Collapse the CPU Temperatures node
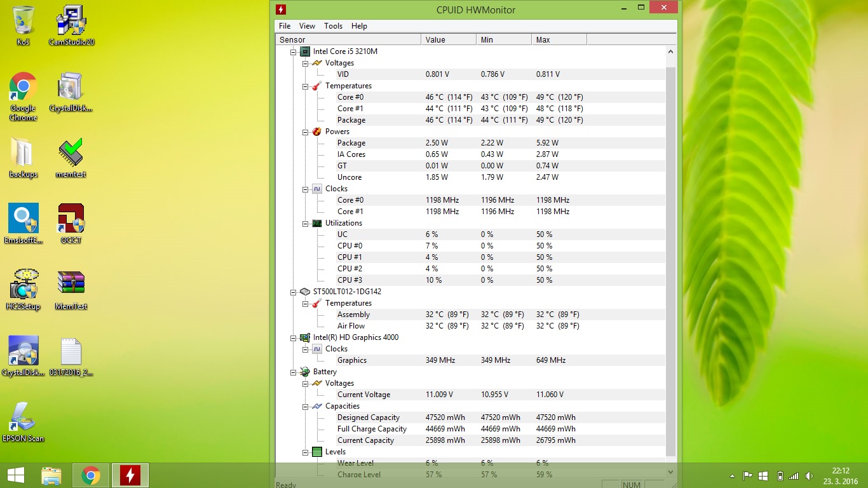The width and height of the screenshot is (868, 488). click(x=305, y=86)
